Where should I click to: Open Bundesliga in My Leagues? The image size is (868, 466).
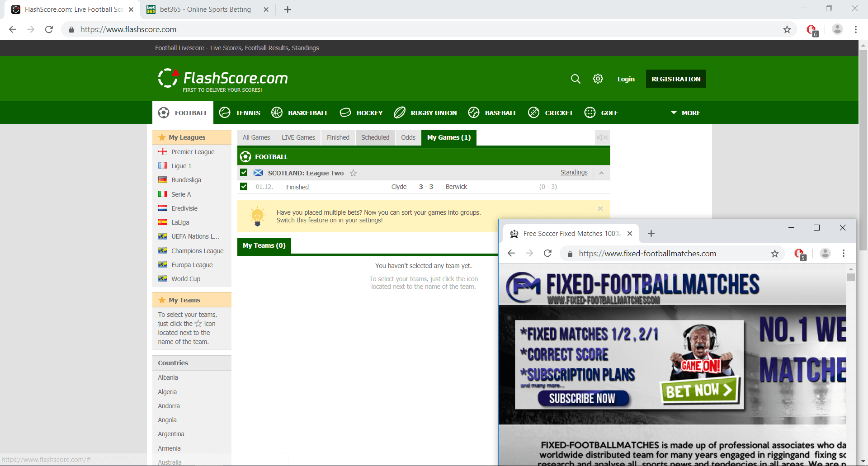point(186,180)
